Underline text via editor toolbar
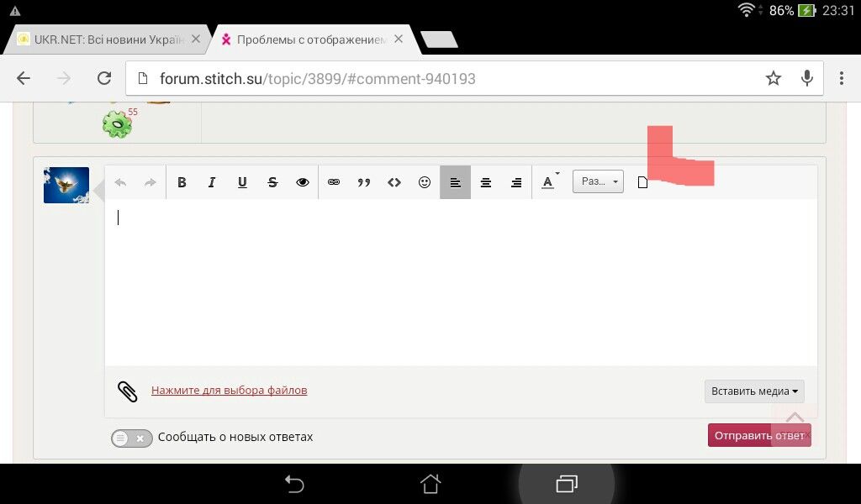The width and height of the screenshot is (861, 504). tap(242, 182)
